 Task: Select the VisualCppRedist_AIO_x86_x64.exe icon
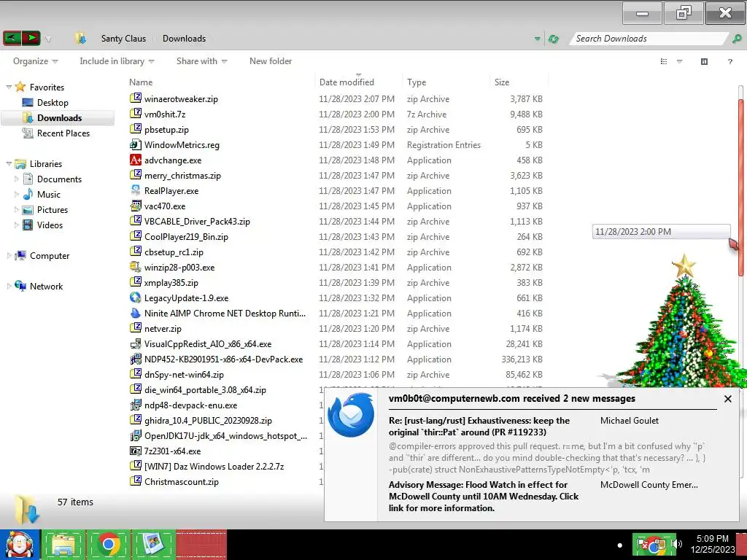[136, 344]
